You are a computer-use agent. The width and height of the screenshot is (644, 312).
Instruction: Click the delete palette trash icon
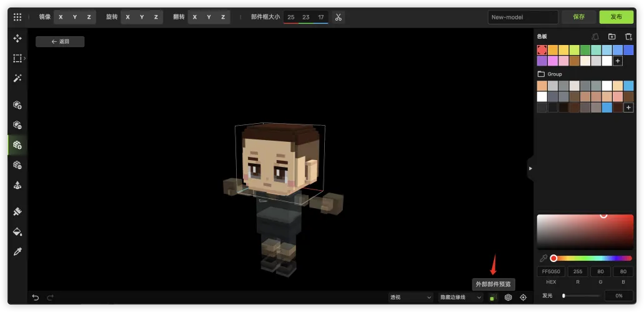tap(628, 37)
